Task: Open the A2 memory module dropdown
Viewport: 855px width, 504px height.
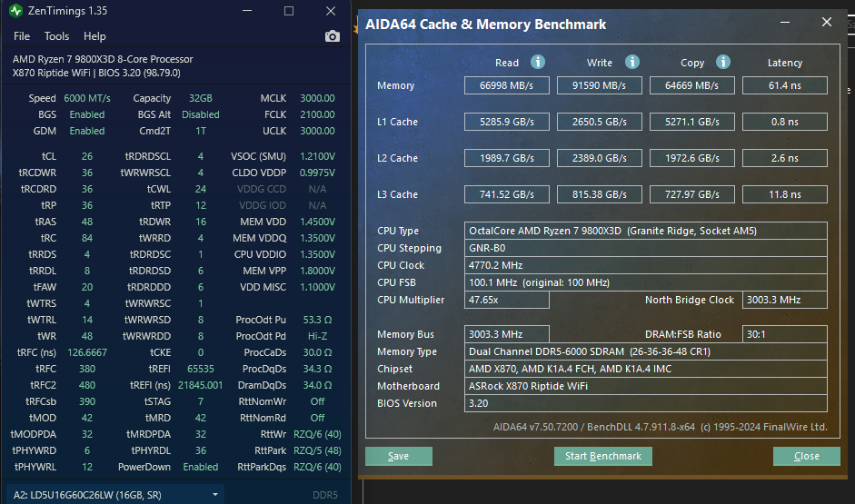Action: coord(215,494)
